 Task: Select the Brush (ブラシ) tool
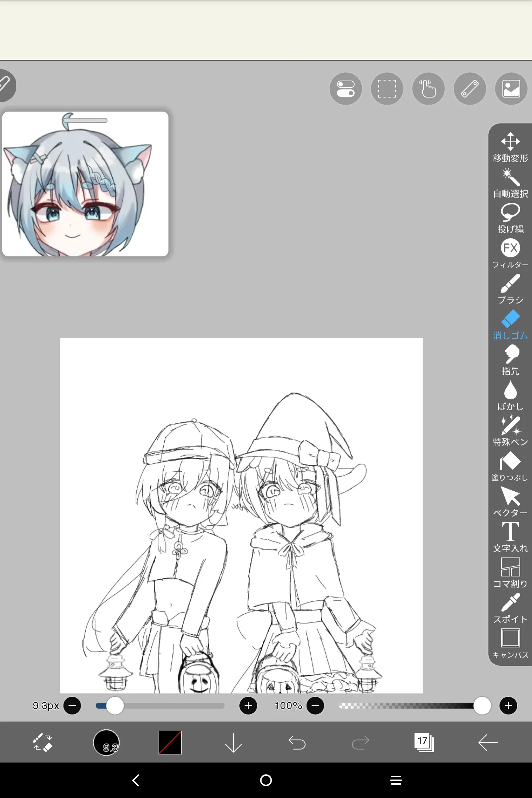pyautogui.click(x=510, y=289)
